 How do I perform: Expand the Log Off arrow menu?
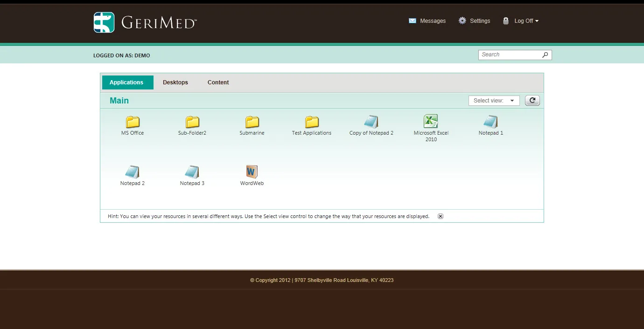tap(537, 21)
